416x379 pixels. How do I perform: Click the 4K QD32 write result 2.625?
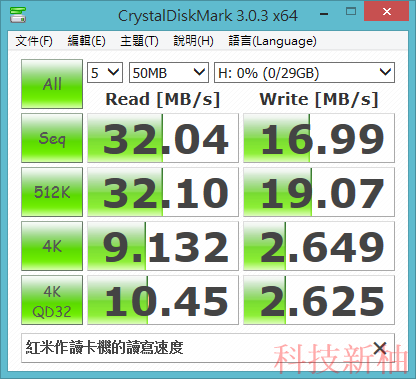tap(319, 300)
